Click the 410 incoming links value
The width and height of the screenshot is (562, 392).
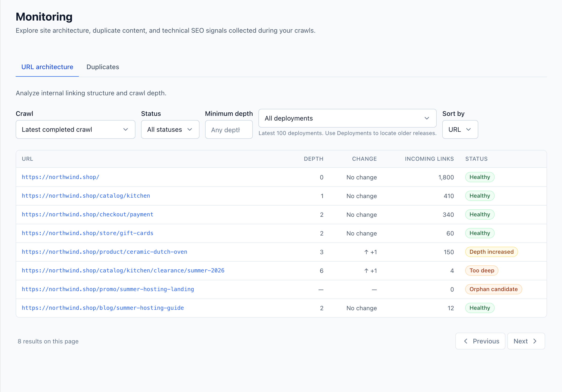[449, 196]
